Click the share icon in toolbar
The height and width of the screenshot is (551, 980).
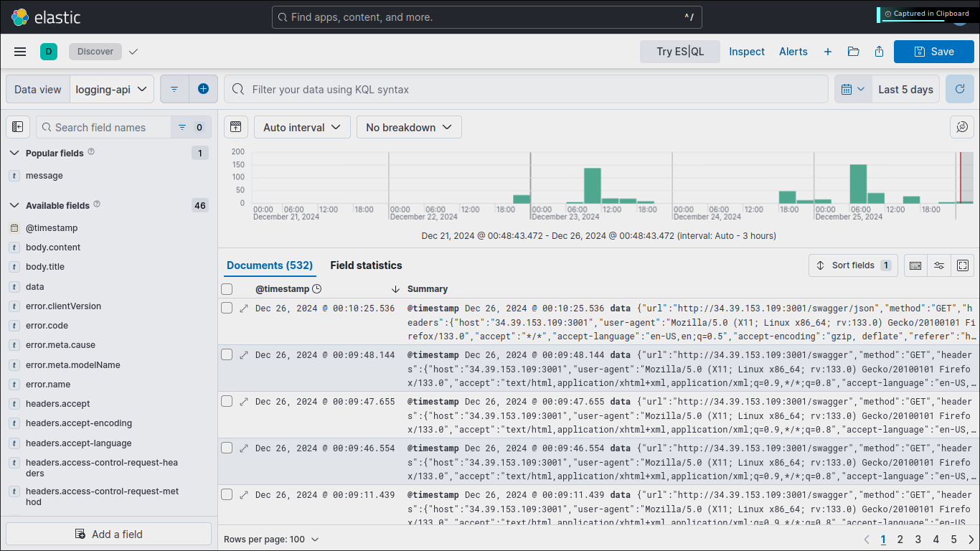click(x=879, y=52)
